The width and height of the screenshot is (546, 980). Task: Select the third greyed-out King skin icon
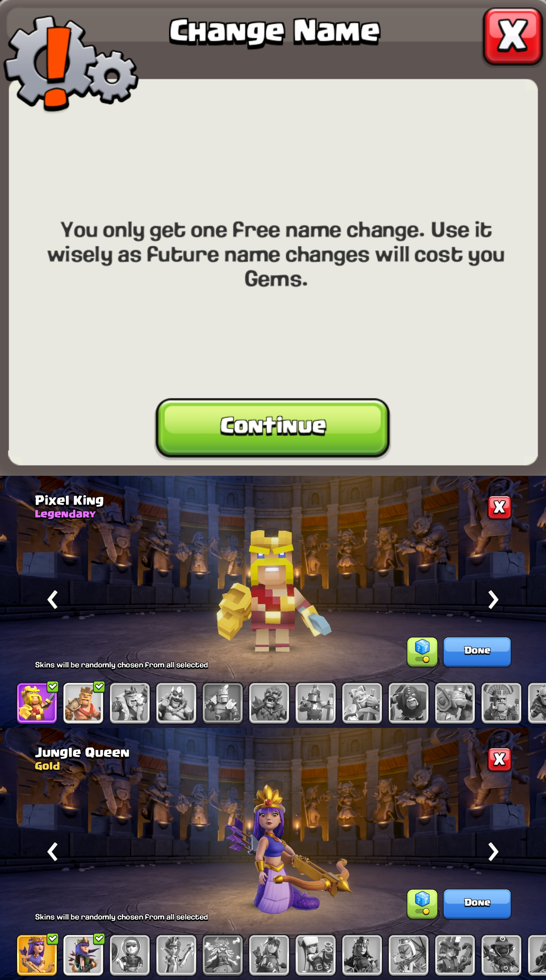click(x=222, y=703)
